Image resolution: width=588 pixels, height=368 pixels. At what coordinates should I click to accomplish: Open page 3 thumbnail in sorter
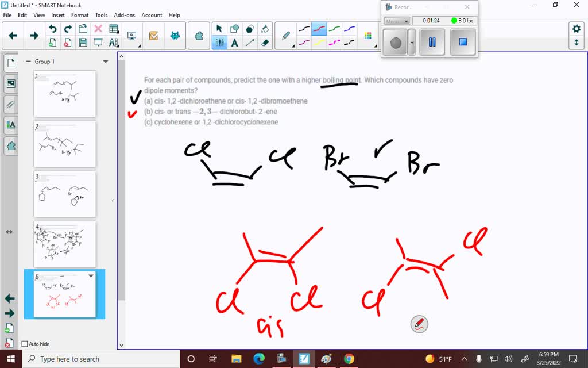(x=65, y=194)
